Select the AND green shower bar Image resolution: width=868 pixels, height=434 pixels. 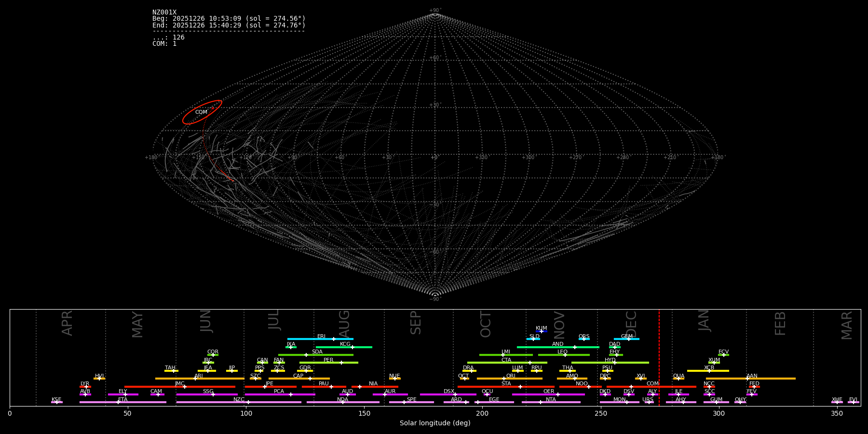558,347
